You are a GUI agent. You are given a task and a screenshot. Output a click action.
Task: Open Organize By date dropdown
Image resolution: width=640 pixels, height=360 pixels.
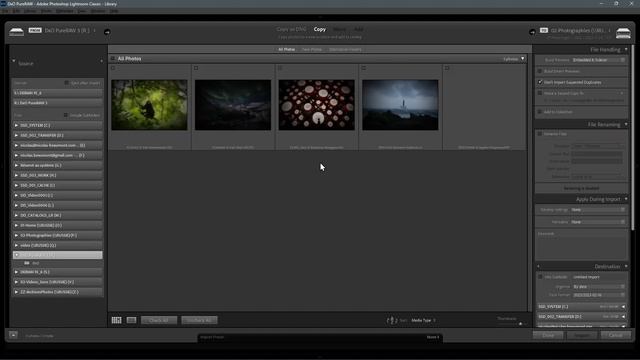tap(598, 287)
